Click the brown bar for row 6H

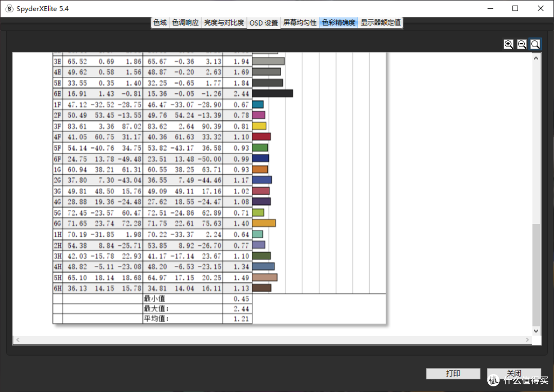tap(262, 288)
